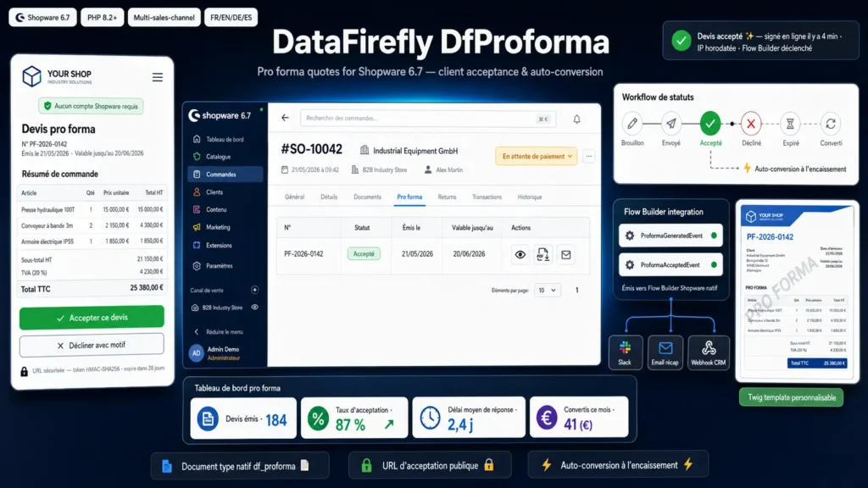
Task: Open Commandes in the sidebar
Action: (225, 175)
